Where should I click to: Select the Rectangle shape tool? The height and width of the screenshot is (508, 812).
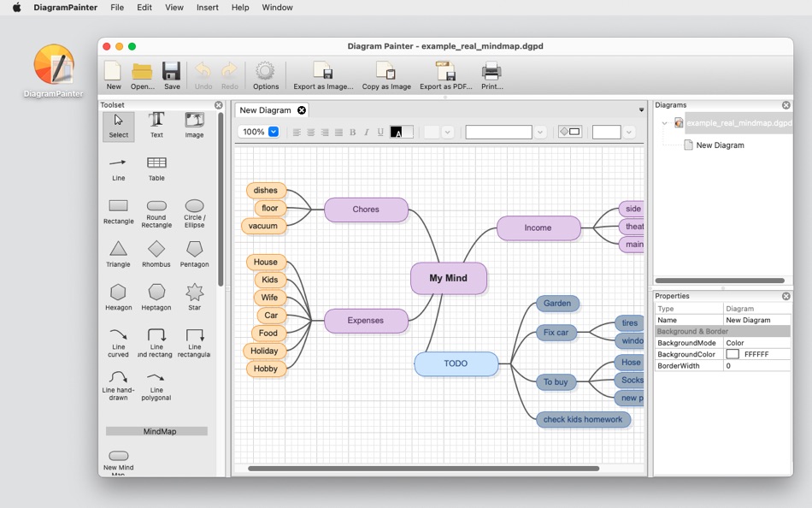coord(119,212)
